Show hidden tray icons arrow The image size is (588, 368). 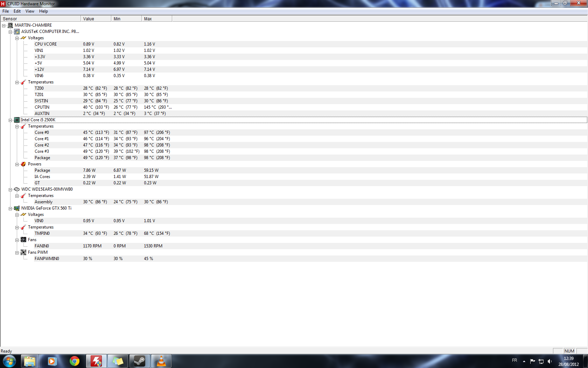(x=524, y=361)
